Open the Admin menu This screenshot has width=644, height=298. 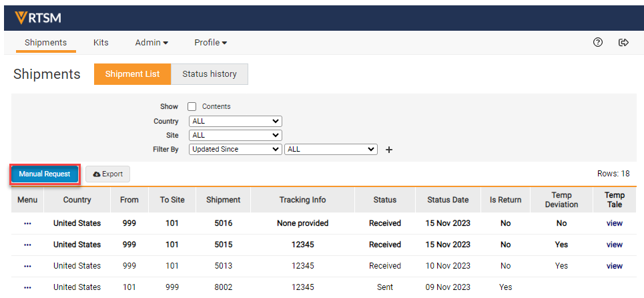(151, 43)
